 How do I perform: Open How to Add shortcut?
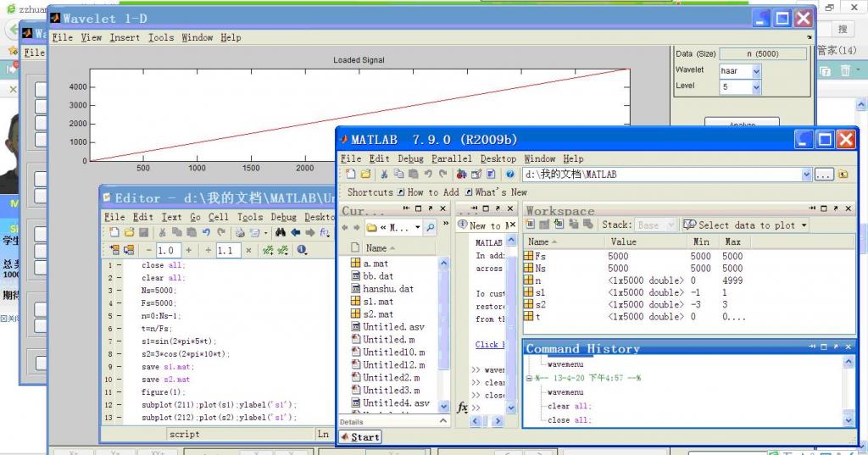pos(428,192)
